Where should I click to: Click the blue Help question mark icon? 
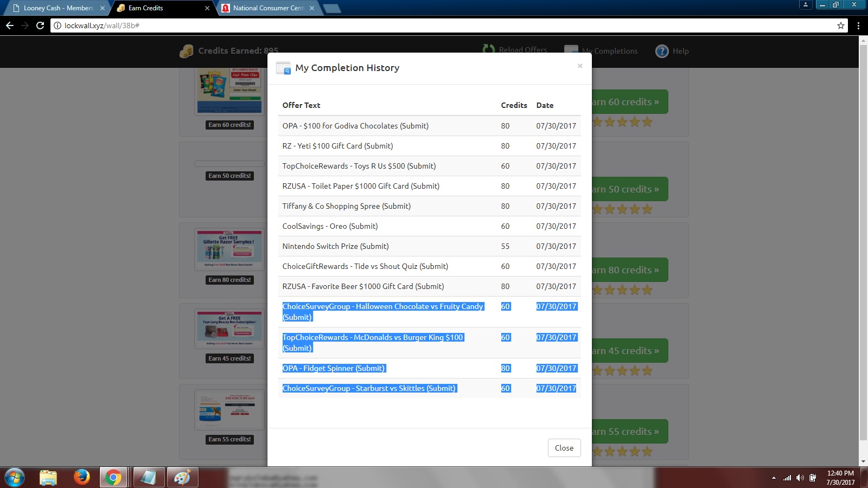click(x=662, y=51)
